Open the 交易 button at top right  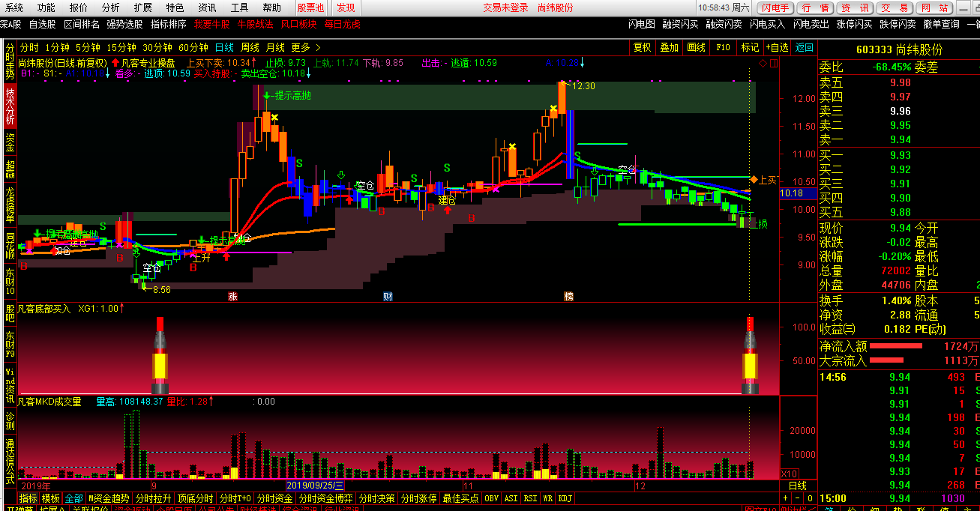coord(895,7)
